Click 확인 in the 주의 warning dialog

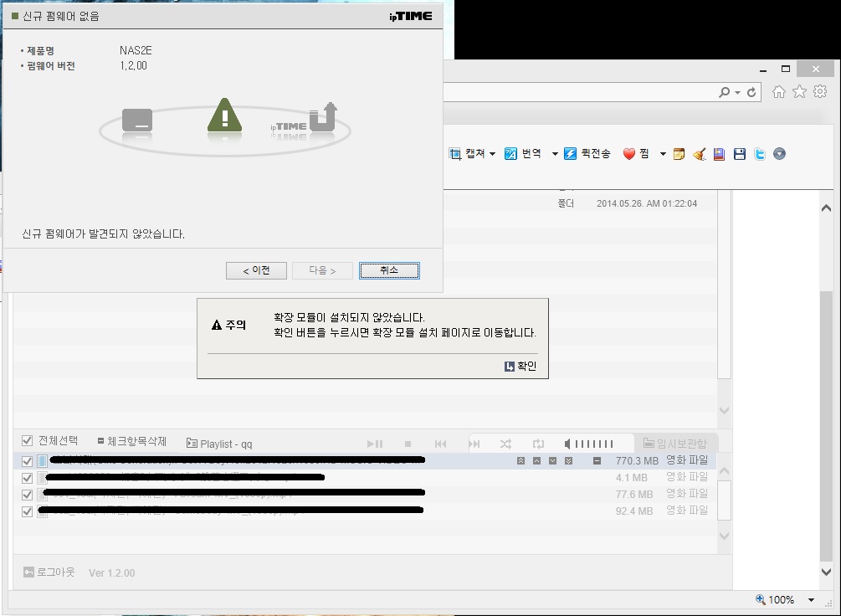tap(520, 366)
